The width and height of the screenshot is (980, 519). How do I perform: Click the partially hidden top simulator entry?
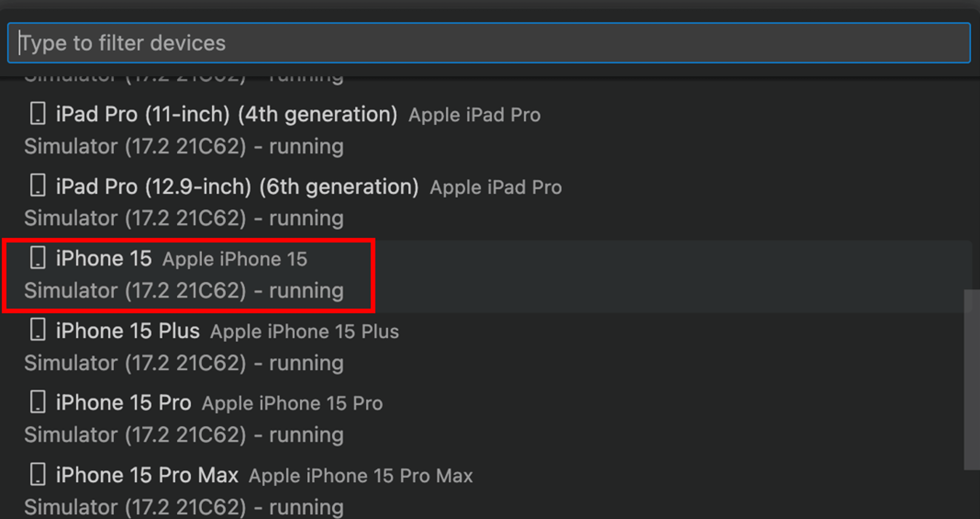coord(184,79)
